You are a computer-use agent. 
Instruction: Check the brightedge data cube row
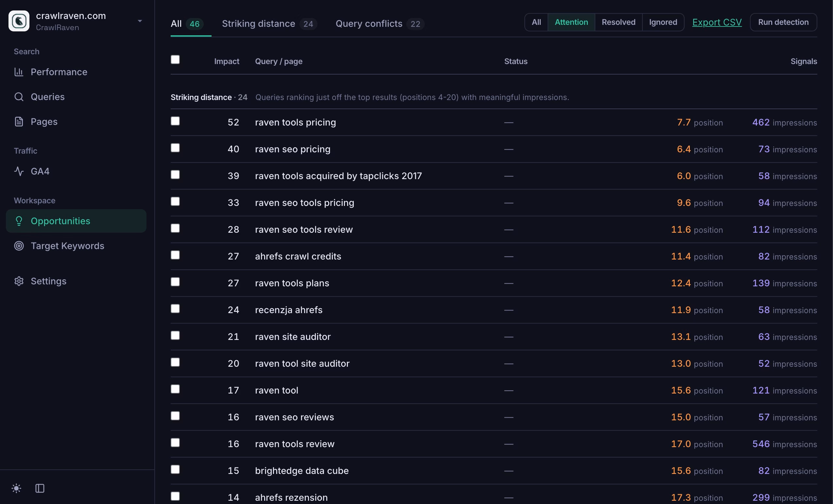pyautogui.click(x=175, y=469)
